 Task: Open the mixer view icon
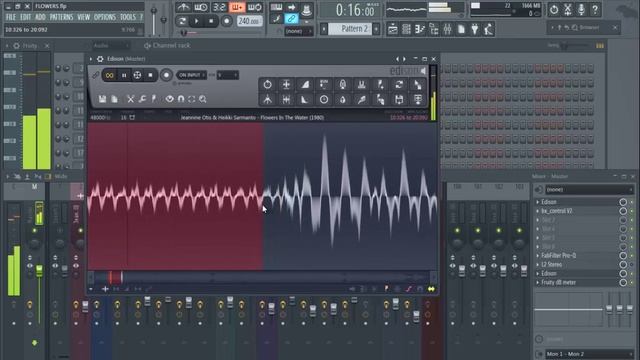pos(447,29)
